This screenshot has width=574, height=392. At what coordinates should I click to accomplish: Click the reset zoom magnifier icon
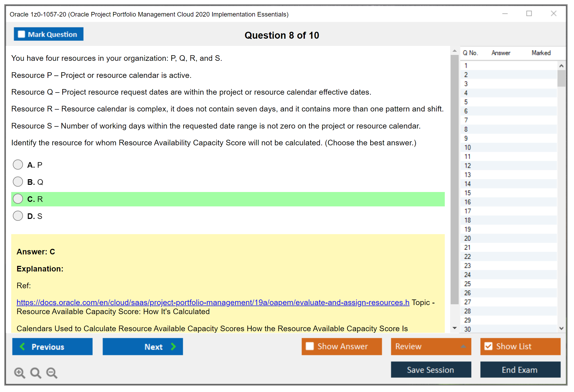[36, 373]
